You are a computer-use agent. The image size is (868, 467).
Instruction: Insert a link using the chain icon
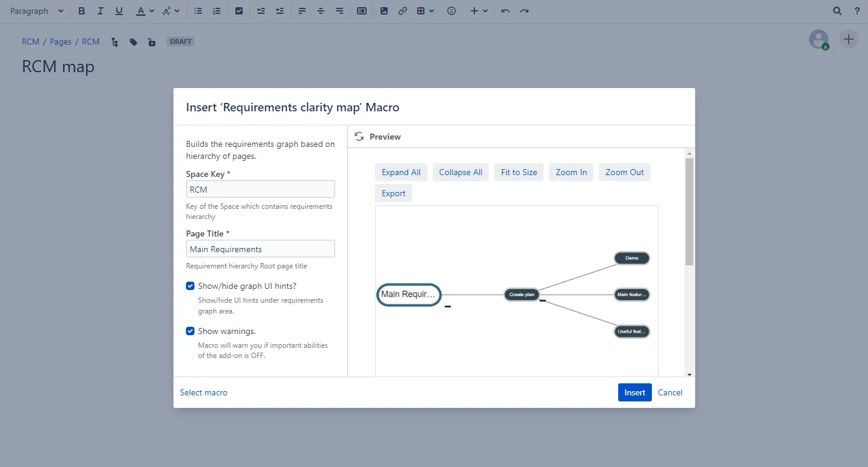point(403,11)
